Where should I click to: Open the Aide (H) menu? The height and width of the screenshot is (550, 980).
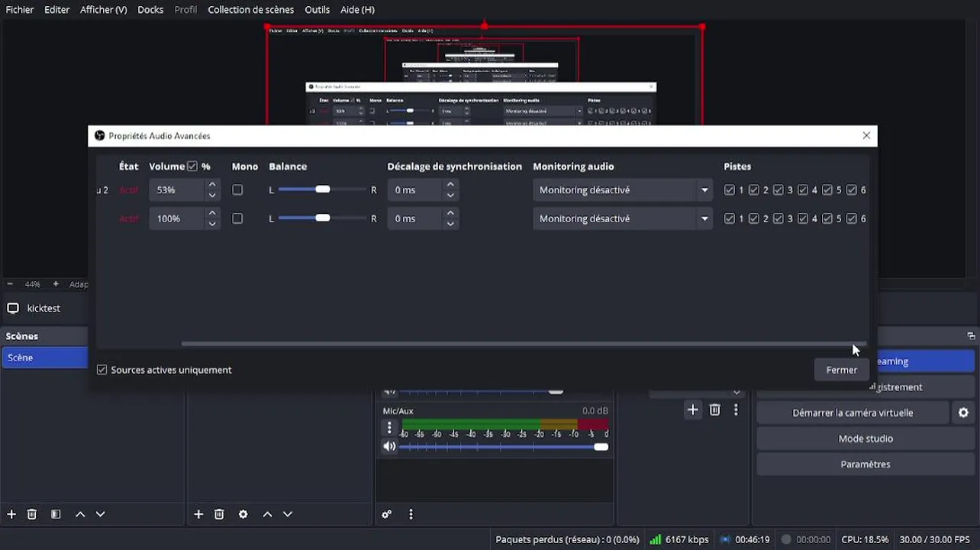[357, 9]
